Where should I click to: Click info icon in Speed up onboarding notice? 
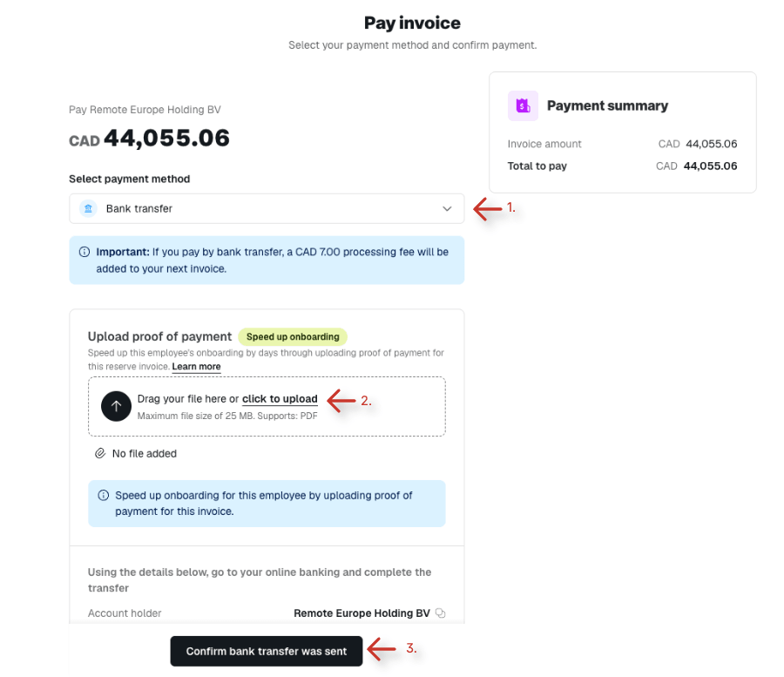(104, 496)
